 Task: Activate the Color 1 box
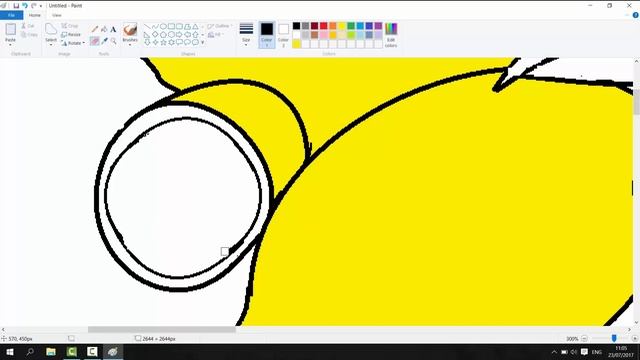click(x=267, y=34)
